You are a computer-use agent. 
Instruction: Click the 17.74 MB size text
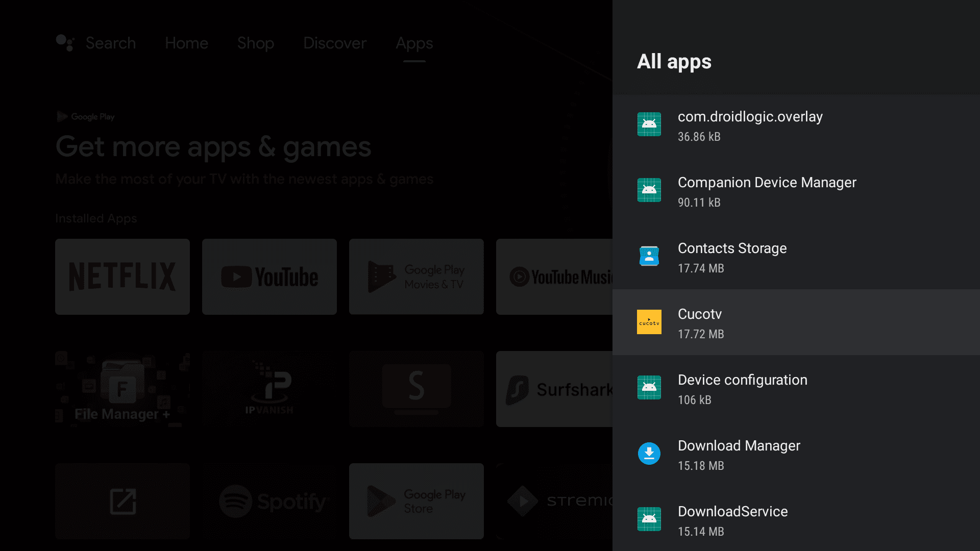[701, 268]
